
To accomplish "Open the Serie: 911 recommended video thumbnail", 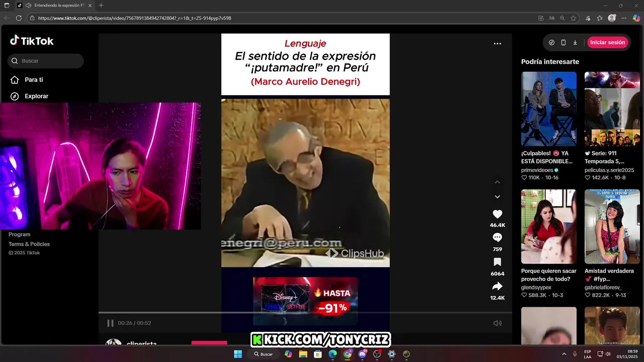I will coord(612,109).
